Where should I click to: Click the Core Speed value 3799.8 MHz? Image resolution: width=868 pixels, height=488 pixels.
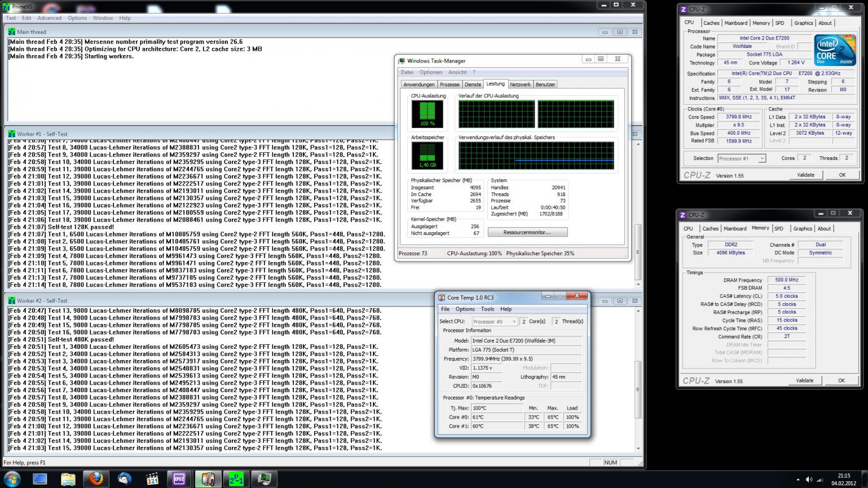pos(738,117)
